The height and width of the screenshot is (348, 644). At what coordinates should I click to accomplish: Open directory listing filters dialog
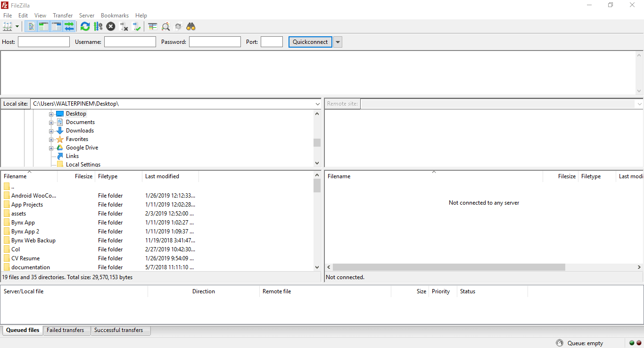pos(152,26)
